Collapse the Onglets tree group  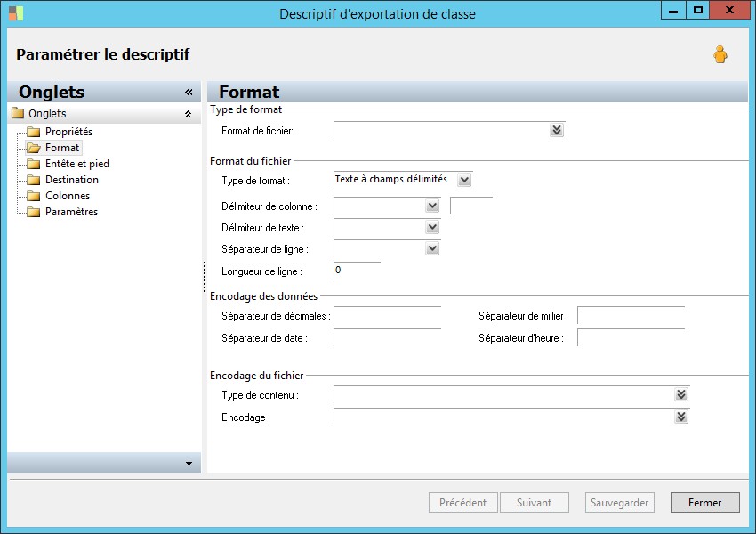[x=188, y=114]
